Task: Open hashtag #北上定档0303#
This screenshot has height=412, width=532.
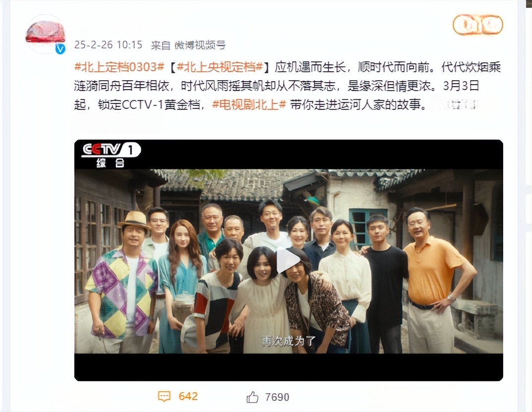Action: (119, 67)
